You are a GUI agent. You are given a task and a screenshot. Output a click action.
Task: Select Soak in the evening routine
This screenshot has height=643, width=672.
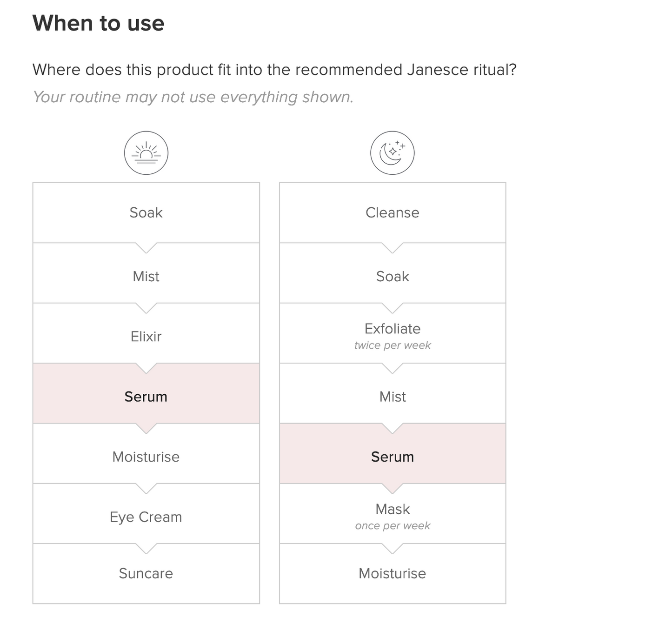[x=392, y=276]
